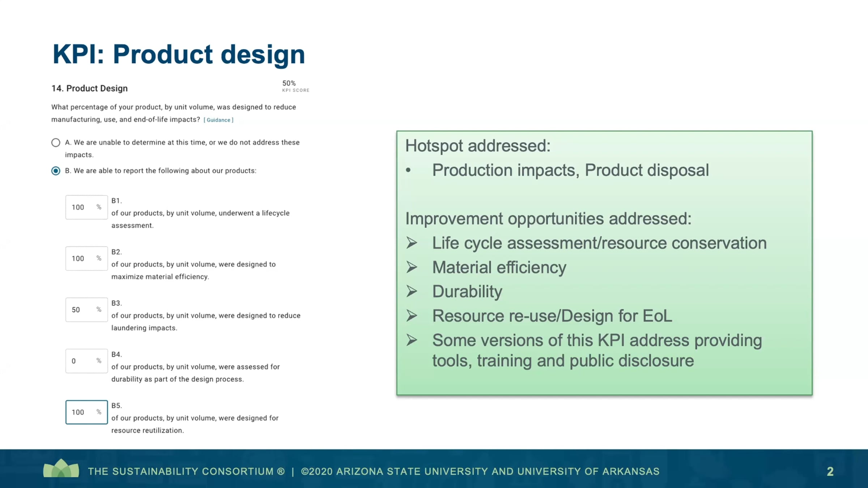Click the B1 lifecycle assessment percentage field
This screenshot has height=488, width=868.
82,207
